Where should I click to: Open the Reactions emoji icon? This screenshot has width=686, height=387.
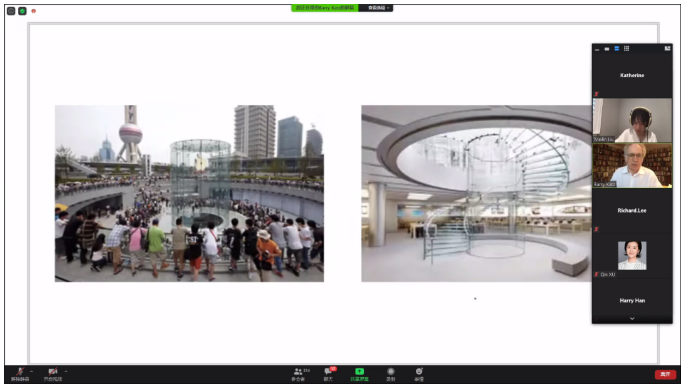click(x=419, y=374)
